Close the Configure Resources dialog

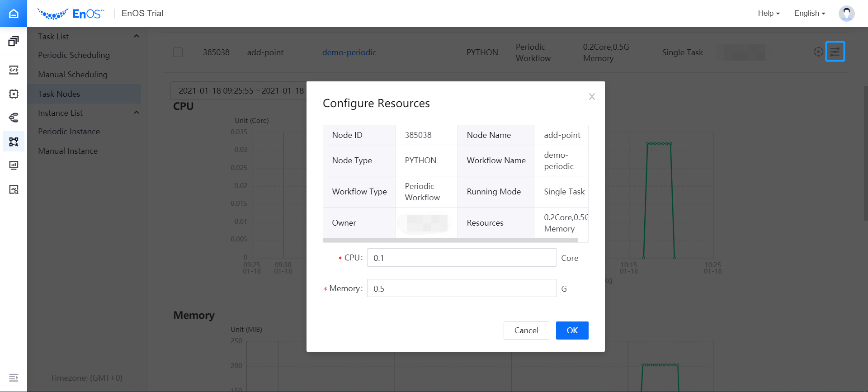point(592,96)
